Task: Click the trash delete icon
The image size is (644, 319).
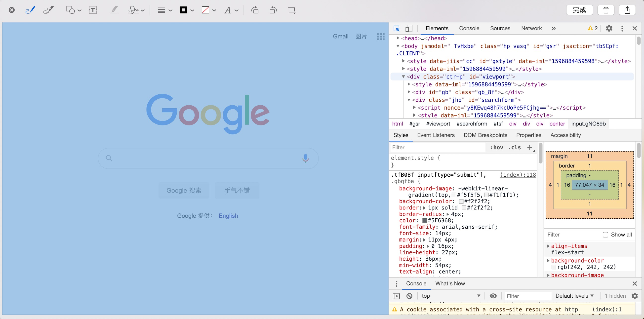Action: point(606,10)
